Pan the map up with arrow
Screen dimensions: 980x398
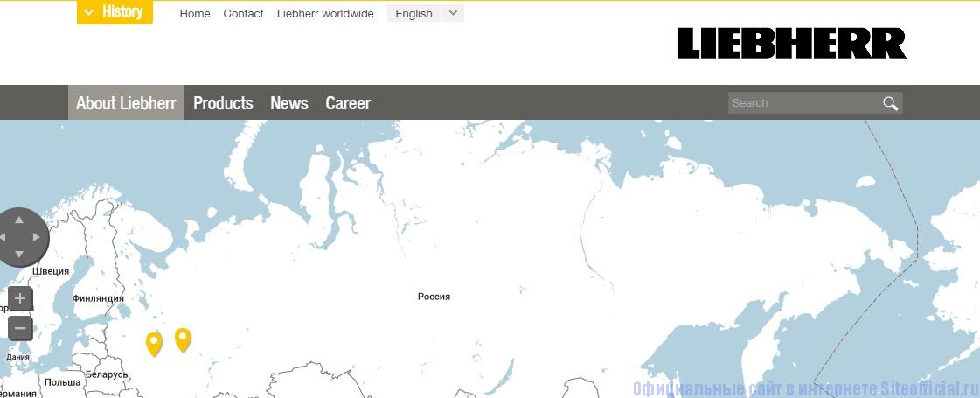point(18,220)
